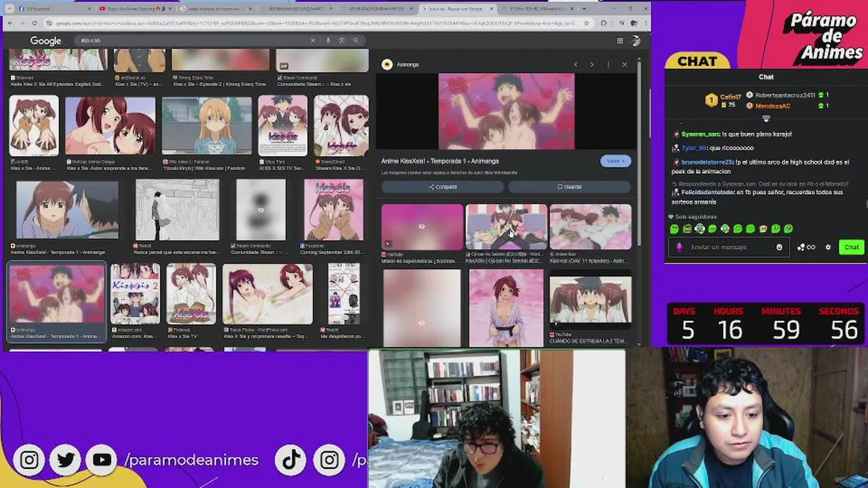Image resolution: width=868 pixels, height=488 pixels.
Task: Open the browser extensions puzzle icon
Action: 604,23
